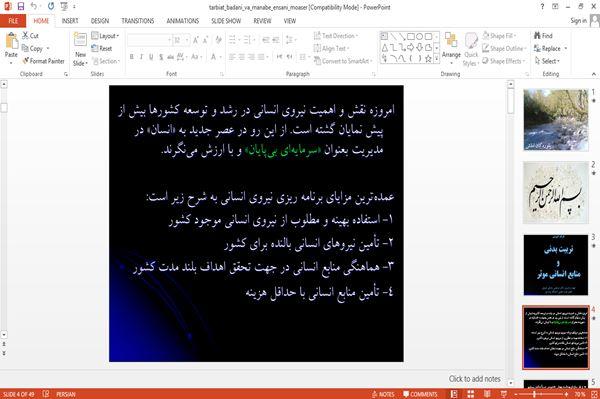Click Text Direction button
600x399 pixels.
(x=336, y=36)
